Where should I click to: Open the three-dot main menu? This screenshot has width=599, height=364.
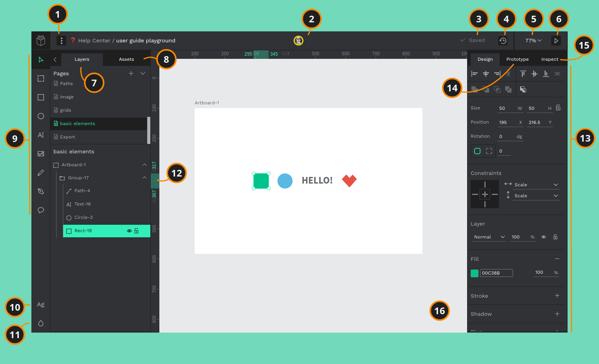point(61,40)
